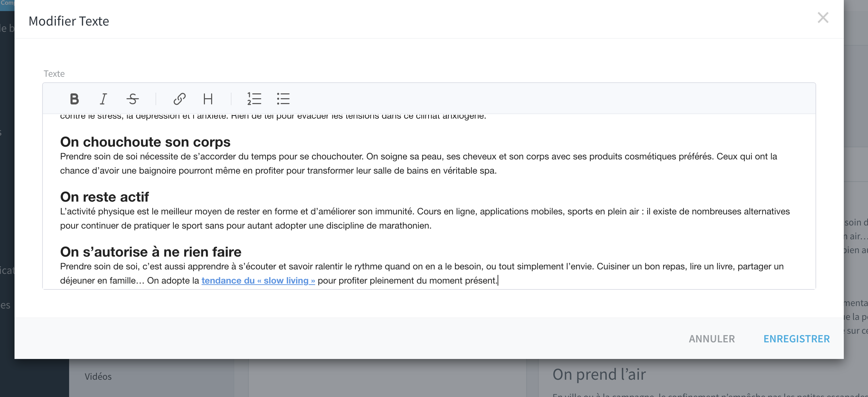Click the "Modifier Texte" dialog title
Screen dimensions: 868x397
(69, 21)
